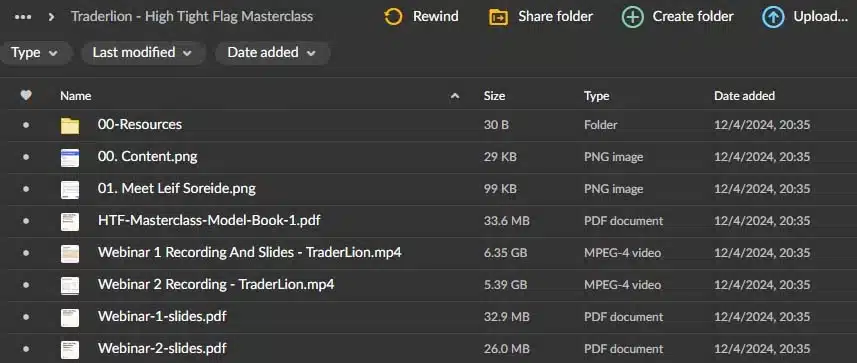Image resolution: width=857 pixels, height=363 pixels.
Task: Click the Upload arrow icon
Action: coord(773,17)
